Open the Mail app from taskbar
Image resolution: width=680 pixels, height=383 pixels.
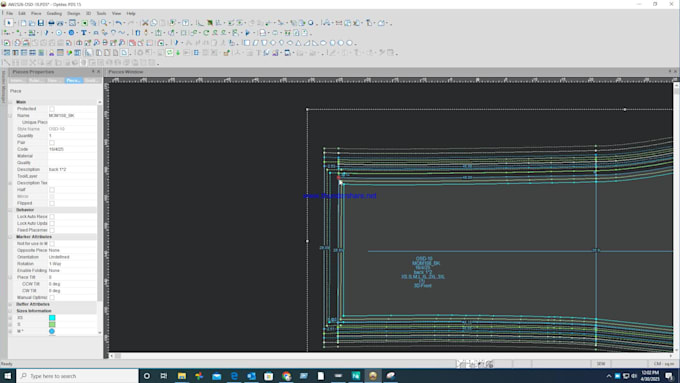[x=216, y=376]
